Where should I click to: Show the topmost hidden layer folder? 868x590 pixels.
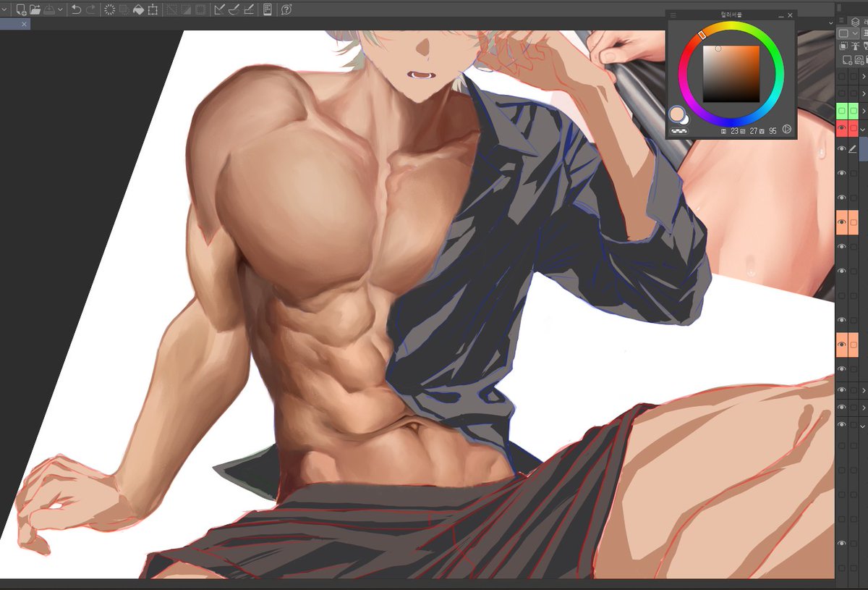[841, 75]
